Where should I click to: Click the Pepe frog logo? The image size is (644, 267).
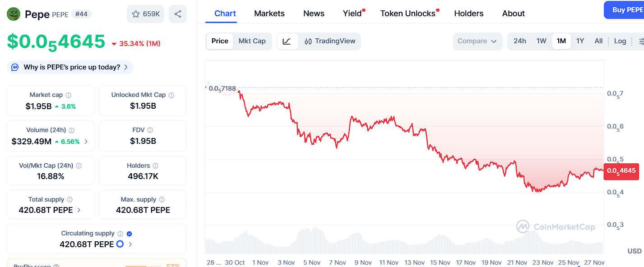pos(14,14)
